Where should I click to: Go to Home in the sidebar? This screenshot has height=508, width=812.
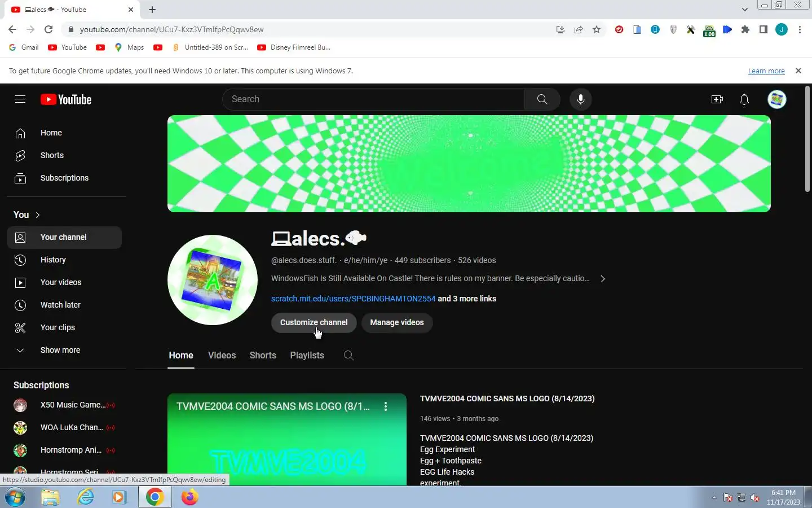point(64,133)
